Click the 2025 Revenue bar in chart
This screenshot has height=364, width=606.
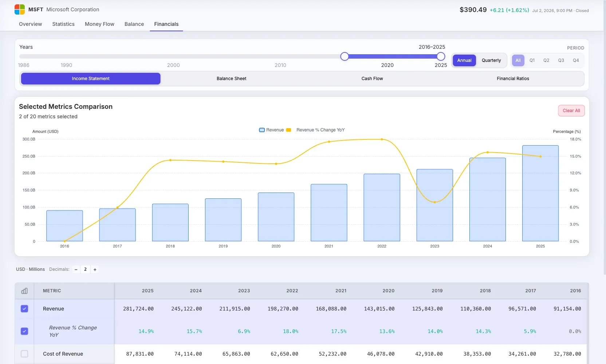pyautogui.click(x=540, y=193)
